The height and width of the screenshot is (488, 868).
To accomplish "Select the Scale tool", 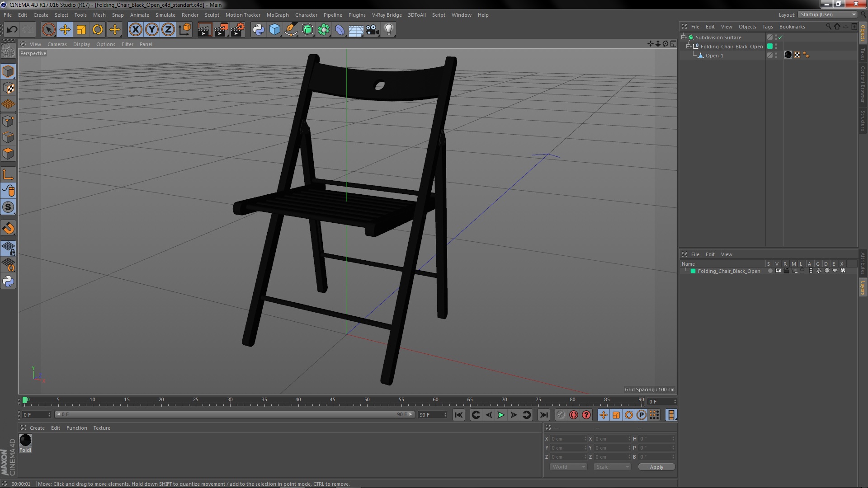I will point(81,30).
